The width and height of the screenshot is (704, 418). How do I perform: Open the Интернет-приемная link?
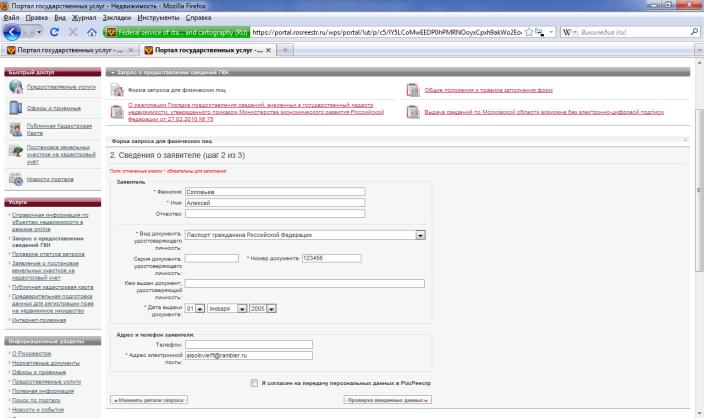(39, 320)
